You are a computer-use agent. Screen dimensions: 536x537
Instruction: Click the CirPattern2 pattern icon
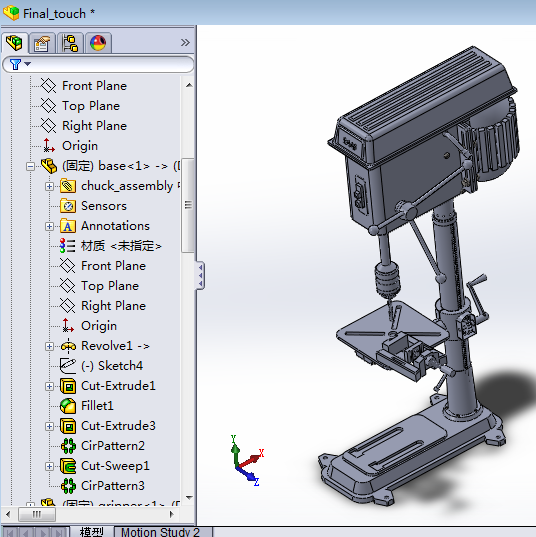tap(68, 446)
